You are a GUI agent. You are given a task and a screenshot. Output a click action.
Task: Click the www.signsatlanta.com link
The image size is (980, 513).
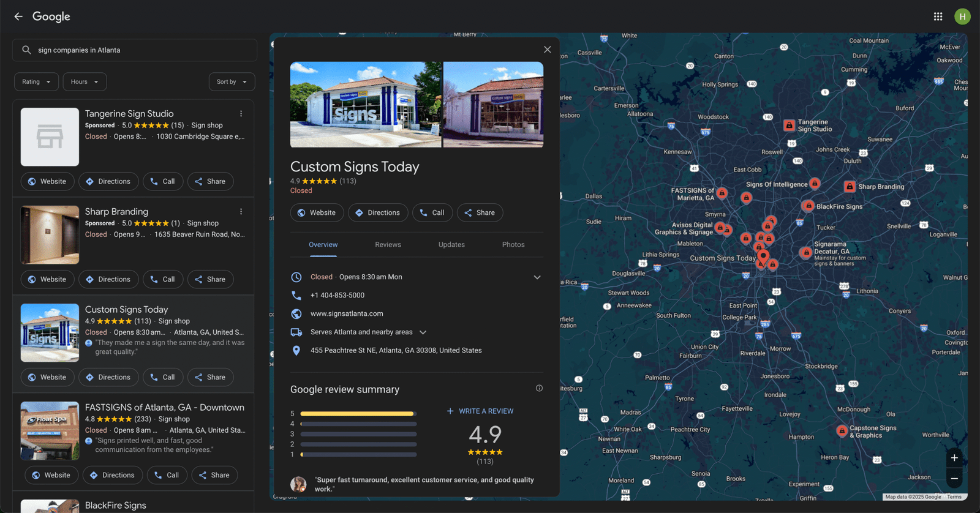point(347,314)
